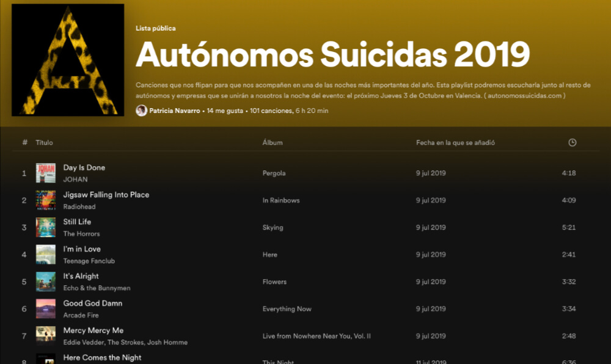Screen dimensions: 611x364
Task: Open album Everything Now
Action: point(287,308)
